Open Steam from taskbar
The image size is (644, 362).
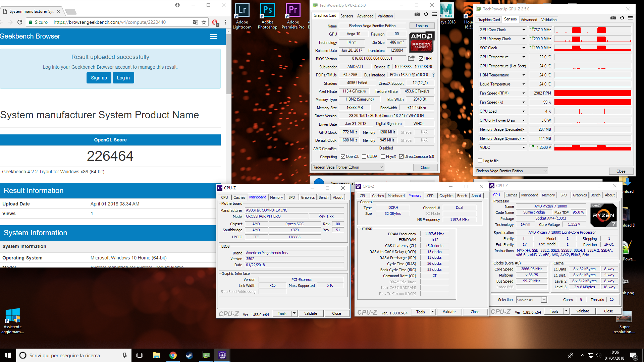point(189,355)
